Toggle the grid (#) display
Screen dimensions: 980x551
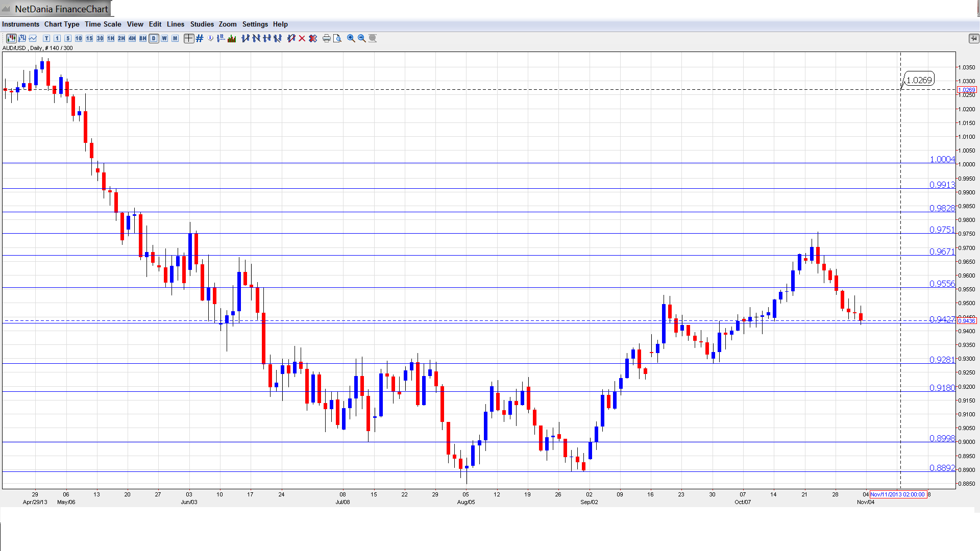[200, 38]
